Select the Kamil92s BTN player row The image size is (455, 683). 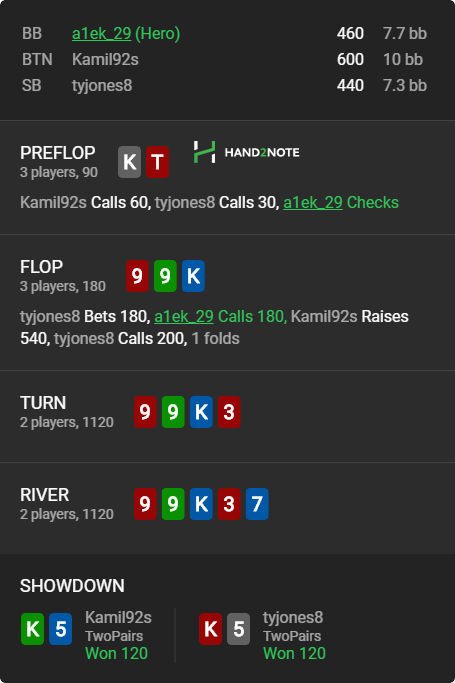pos(224,60)
